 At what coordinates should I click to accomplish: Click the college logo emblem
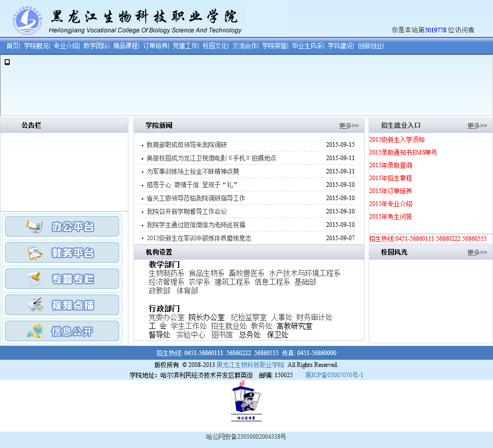tap(27, 20)
